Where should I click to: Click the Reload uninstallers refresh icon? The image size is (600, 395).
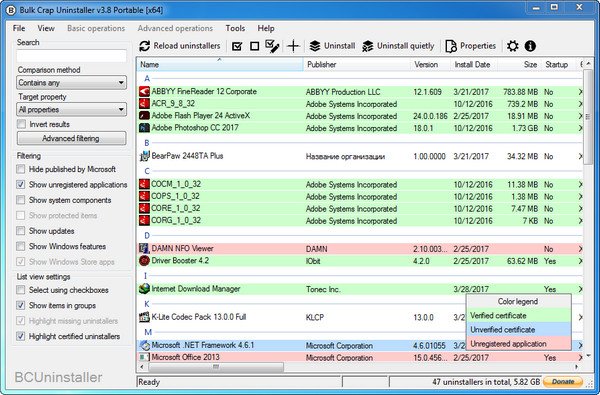[x=144, y=46]
